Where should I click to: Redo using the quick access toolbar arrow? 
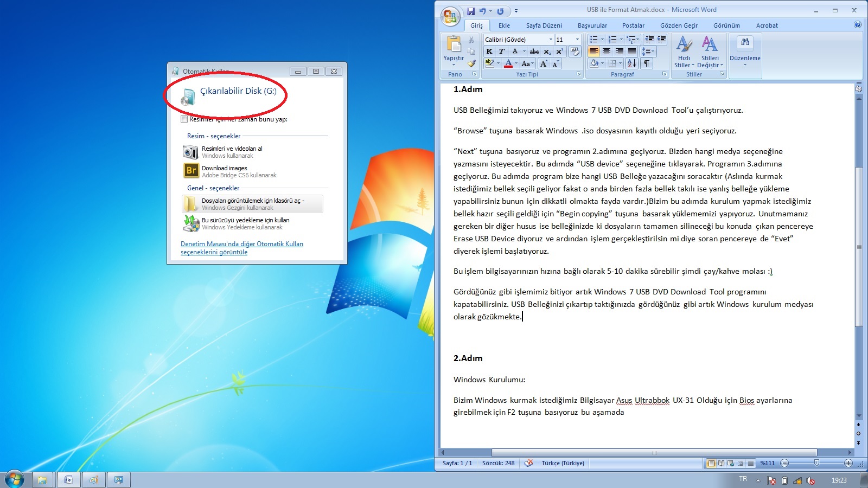500,11
